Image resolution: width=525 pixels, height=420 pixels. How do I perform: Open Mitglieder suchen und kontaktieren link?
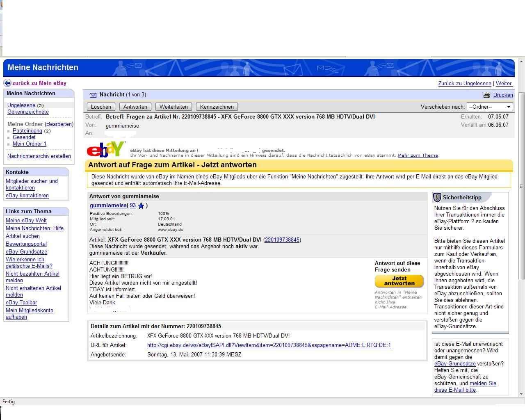pyautogui.click(x=32, y=185)
